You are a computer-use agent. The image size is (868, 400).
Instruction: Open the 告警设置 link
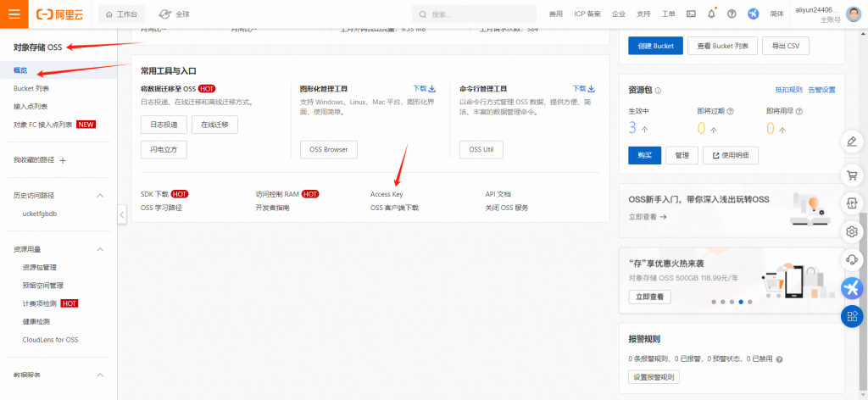pyautogui.click(x=821, y=90)
